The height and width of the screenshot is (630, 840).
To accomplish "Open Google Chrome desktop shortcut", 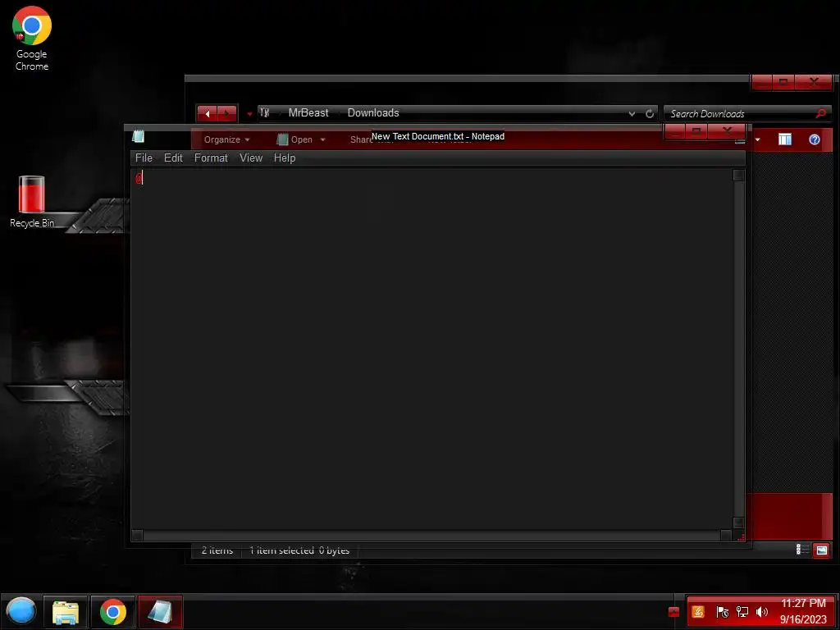I will [x=32, y=39].
